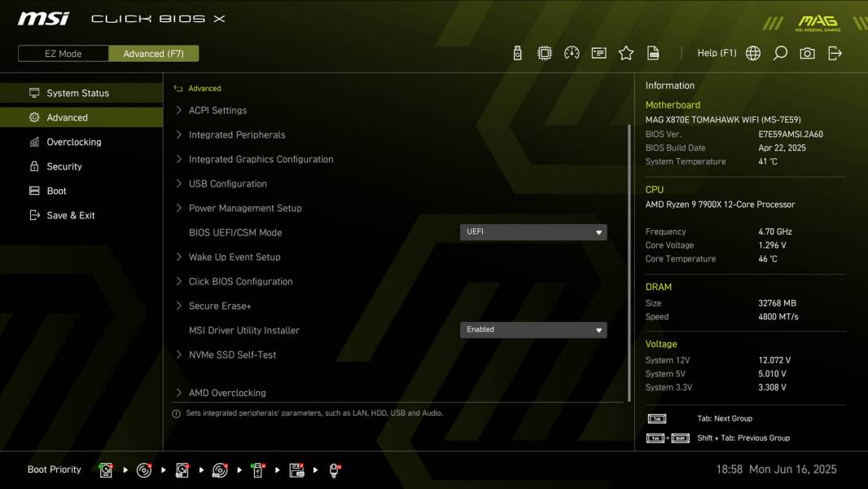Click the CPU frequency 4.70 GHz
Image resolution: width=868 pixels, height=489 pixels.
775,231
